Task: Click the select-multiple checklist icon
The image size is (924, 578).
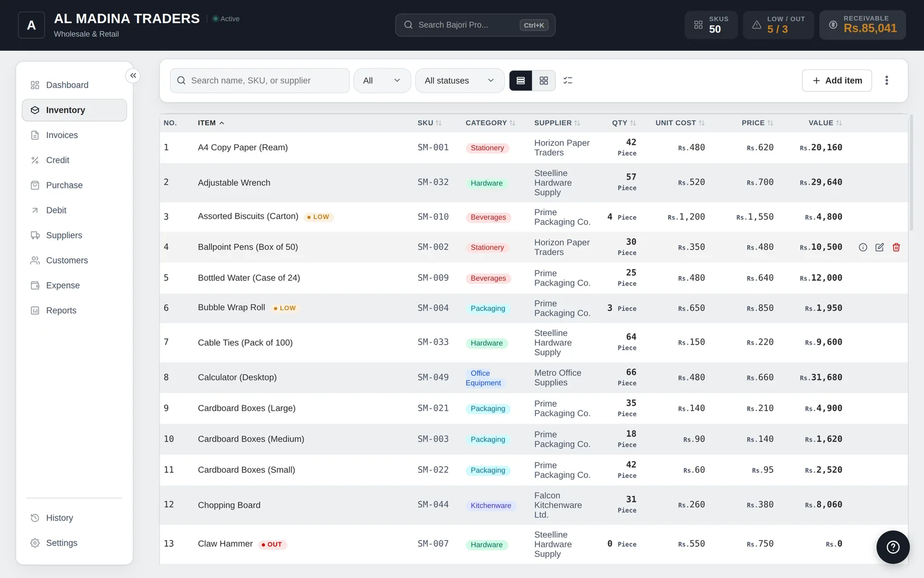Action: (568, 81)
